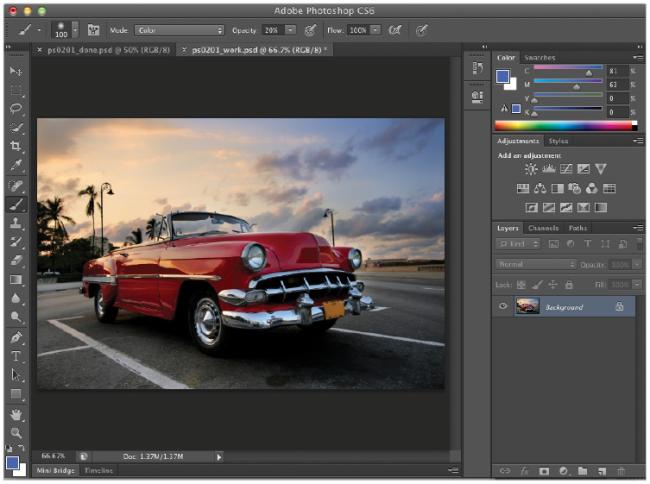The width and height of the screenshot is (650, 484).
Task: Swap foreground and background colors
Action: pos(21,448)
